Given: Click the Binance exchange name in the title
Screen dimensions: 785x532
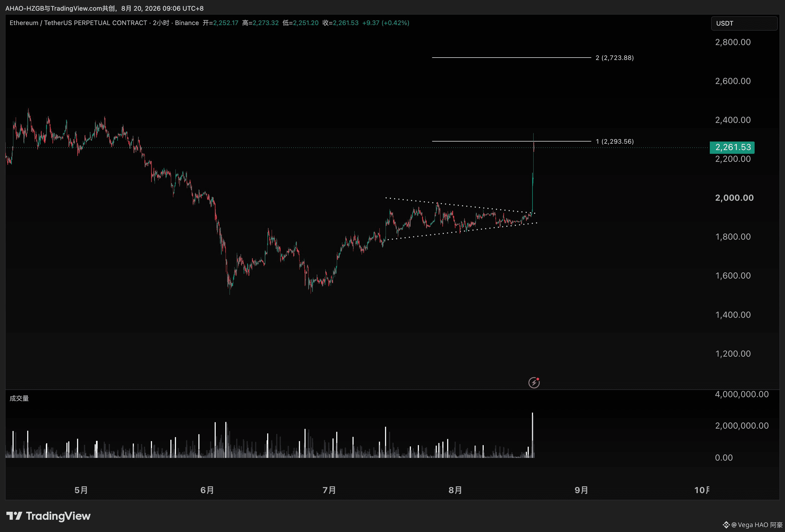Looking at the screenshot, I should tap(187, 23).
